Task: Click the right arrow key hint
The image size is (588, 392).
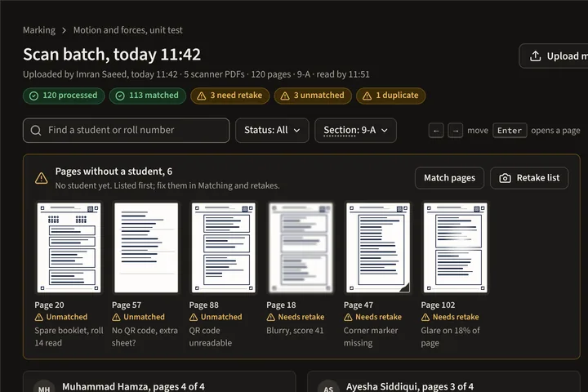Action: [455, 131]
